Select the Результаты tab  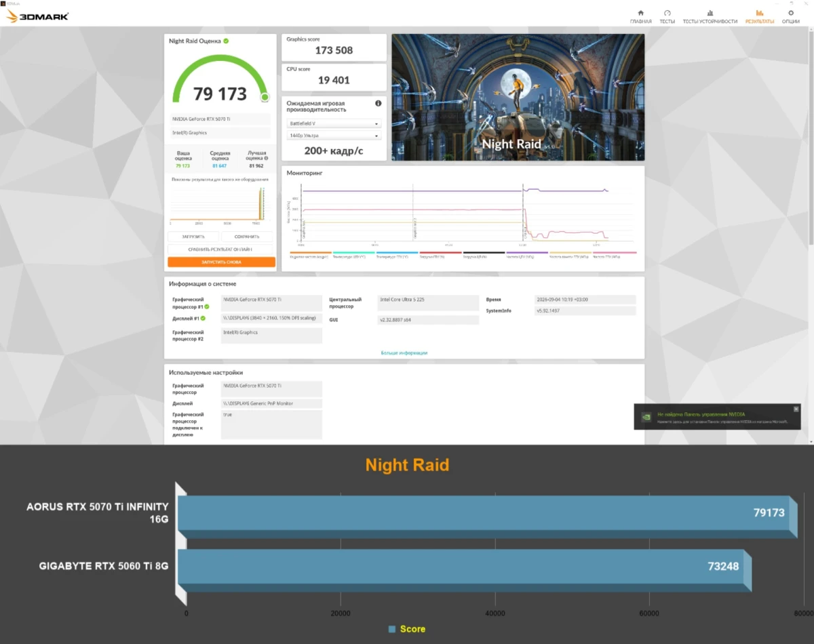(759, 17)
